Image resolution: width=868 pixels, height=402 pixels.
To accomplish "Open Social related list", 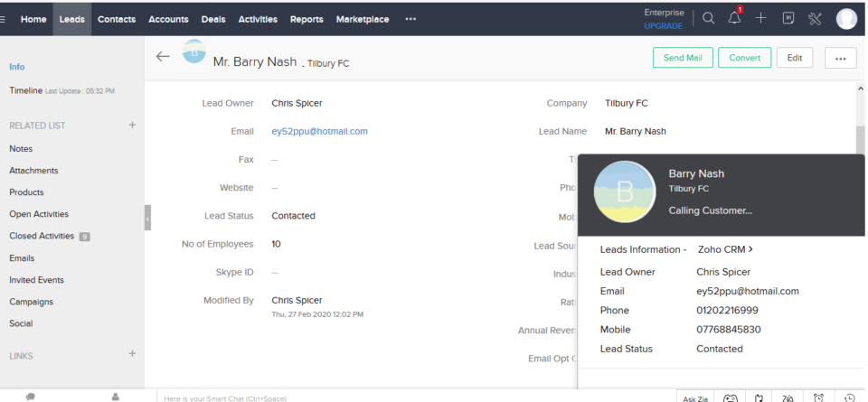I will (x=21, y=323).
